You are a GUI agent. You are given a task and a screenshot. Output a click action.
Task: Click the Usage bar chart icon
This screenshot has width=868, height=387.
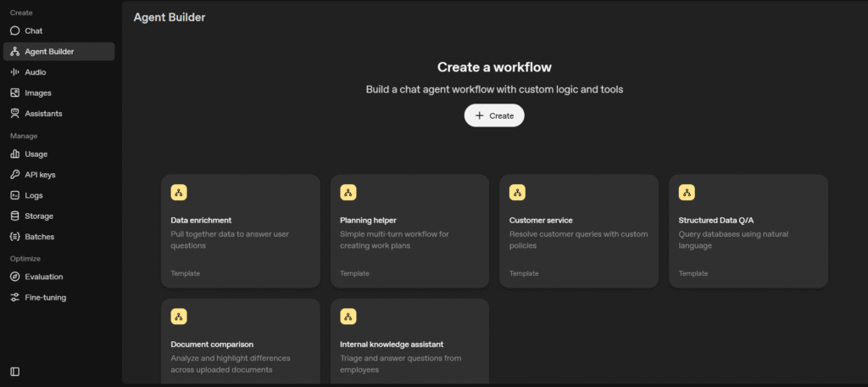tap(15, 154)
